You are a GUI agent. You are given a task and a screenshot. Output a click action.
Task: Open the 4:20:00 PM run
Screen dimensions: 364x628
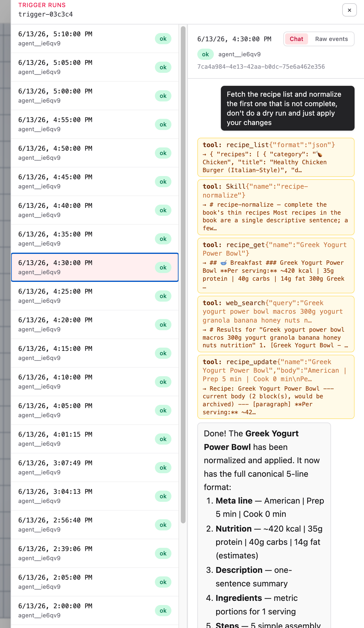click(x=95, y=325)
